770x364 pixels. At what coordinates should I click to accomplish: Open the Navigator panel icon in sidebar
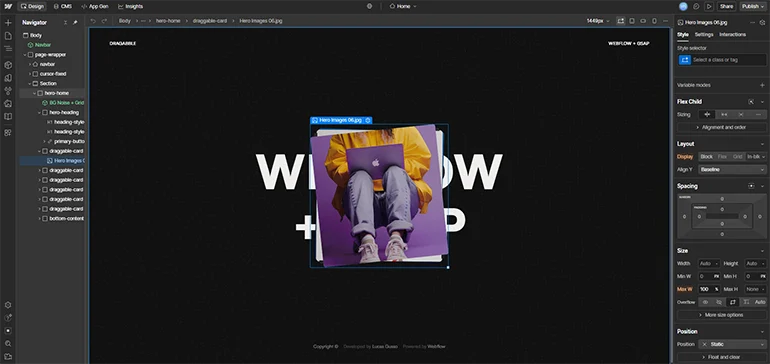(x=8, y=49)
